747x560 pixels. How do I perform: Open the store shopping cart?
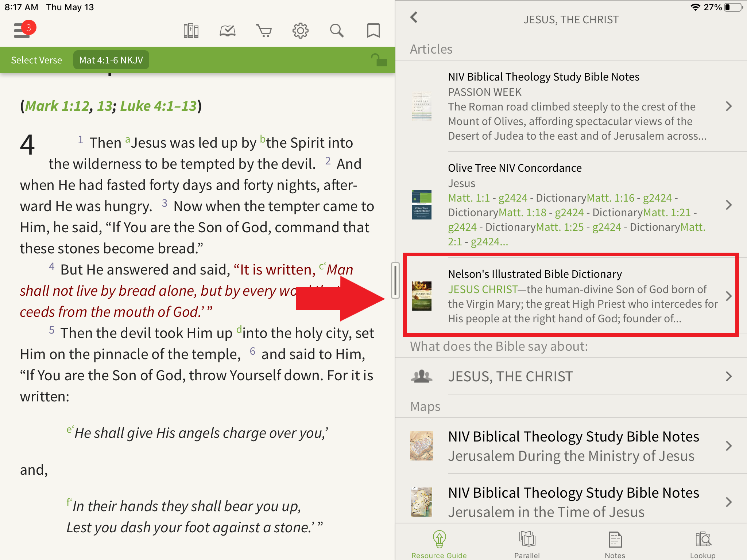(264, 31)
